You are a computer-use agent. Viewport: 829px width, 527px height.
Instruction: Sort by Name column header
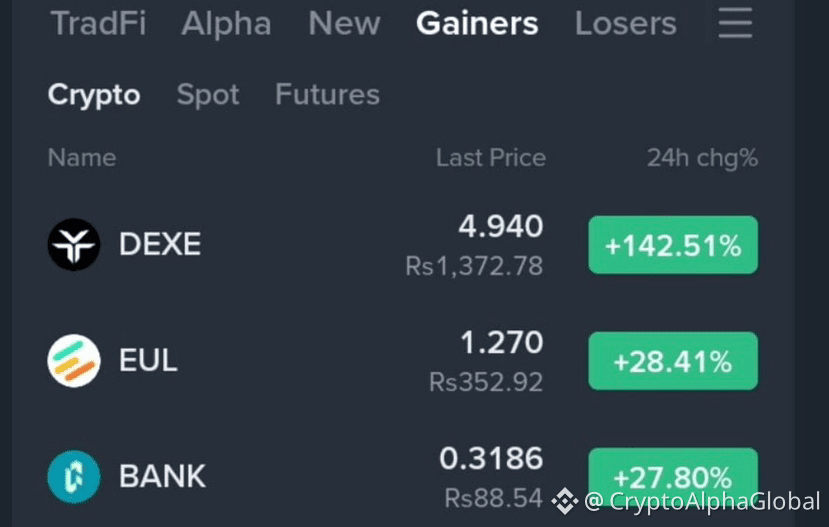click(x=82, y=158)
